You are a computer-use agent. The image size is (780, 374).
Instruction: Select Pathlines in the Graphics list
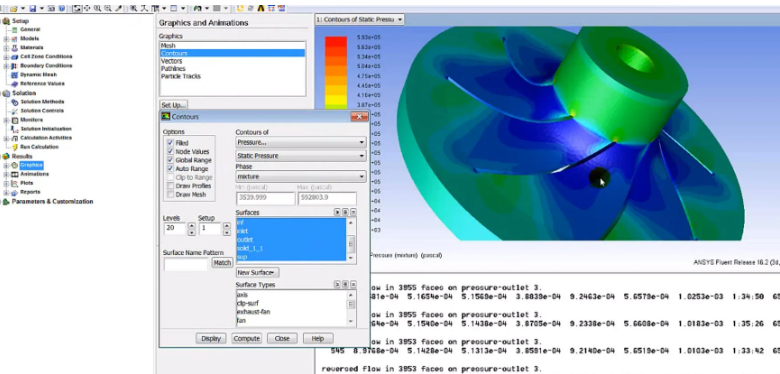pyautogui.click(x=232, y=69)
